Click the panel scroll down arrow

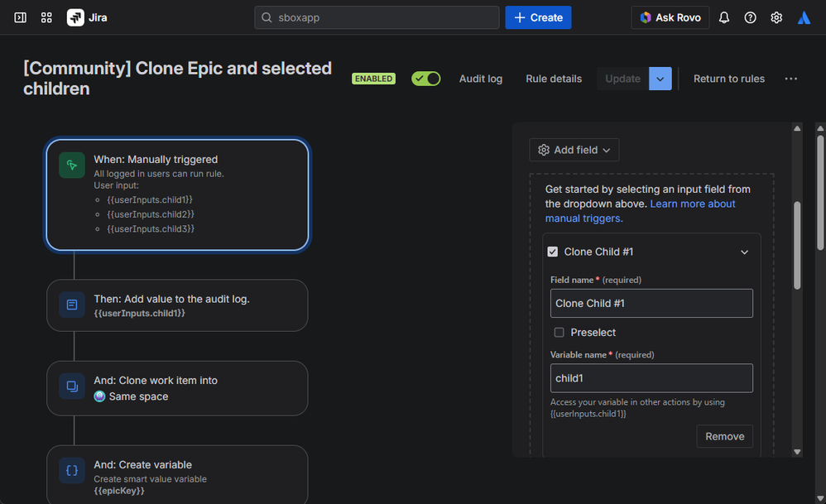tap(797, 452)
